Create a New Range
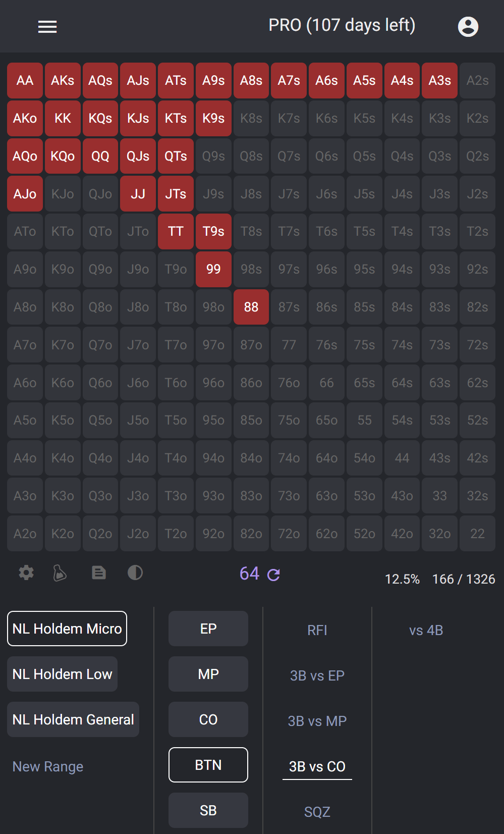This screenshot has height=834, width=504. pyautogui.click(x=48, y=766)
